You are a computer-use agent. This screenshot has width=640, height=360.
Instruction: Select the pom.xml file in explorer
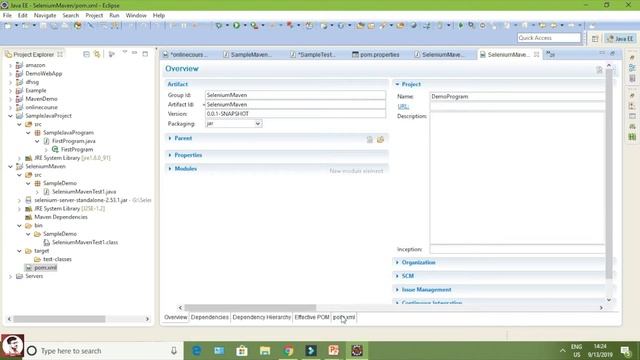click(45, 268)
